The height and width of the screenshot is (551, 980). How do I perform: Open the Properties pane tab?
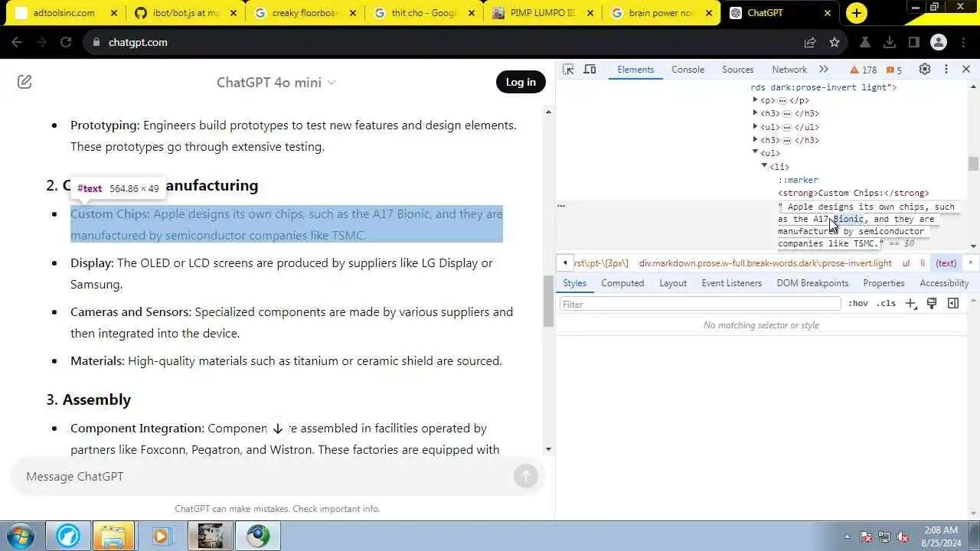pyautogui.click(x=884, y=283)
